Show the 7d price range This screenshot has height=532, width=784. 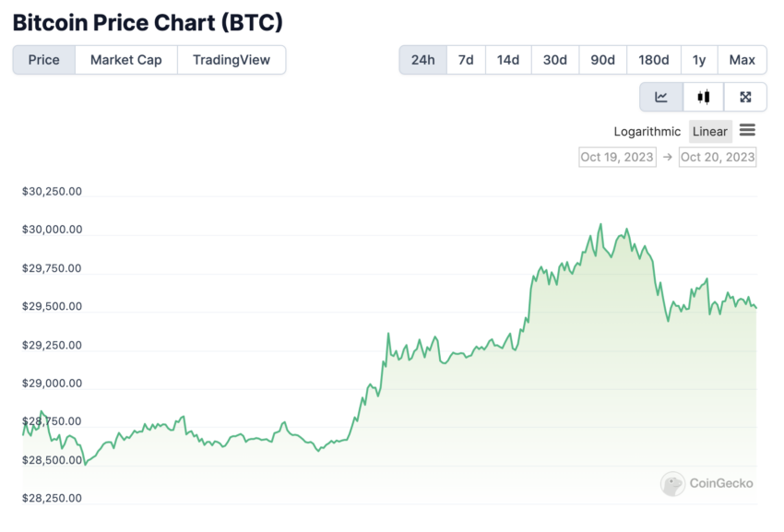point(466,60)
